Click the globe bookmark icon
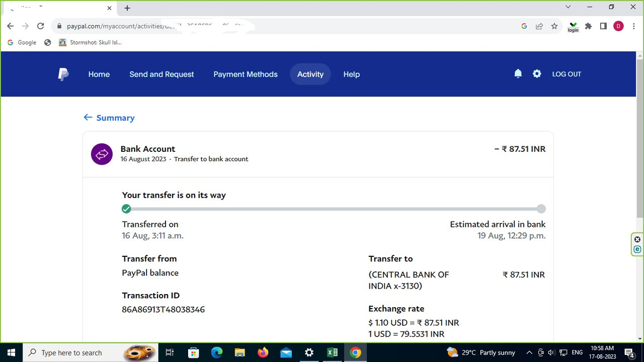The width and height of the screenshot is (644, 362). click(48, 42)
